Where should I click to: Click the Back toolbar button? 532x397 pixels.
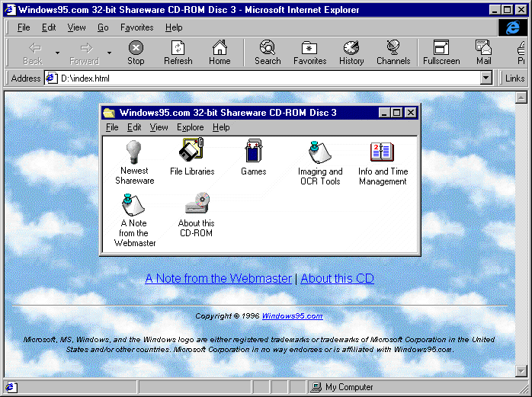33,53
